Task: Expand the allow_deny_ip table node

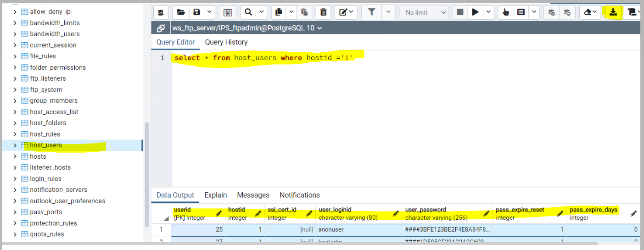Action: pos(15,11)
